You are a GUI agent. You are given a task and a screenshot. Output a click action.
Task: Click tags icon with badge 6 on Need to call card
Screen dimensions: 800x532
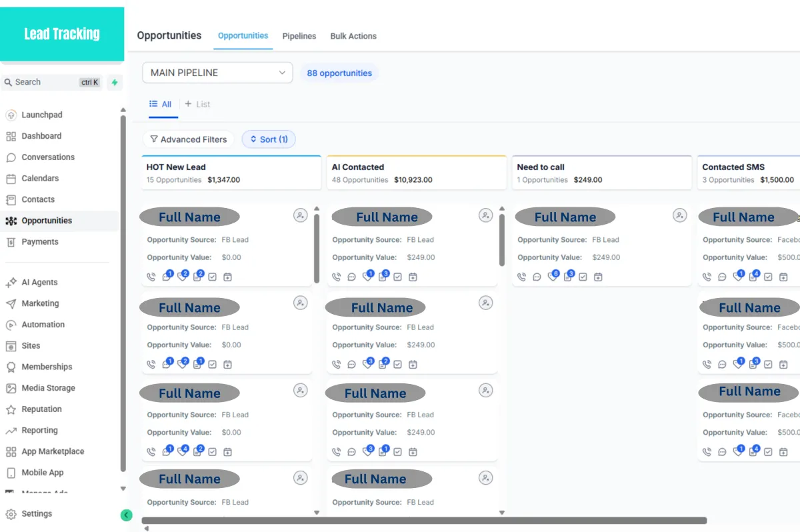(553, 276)
